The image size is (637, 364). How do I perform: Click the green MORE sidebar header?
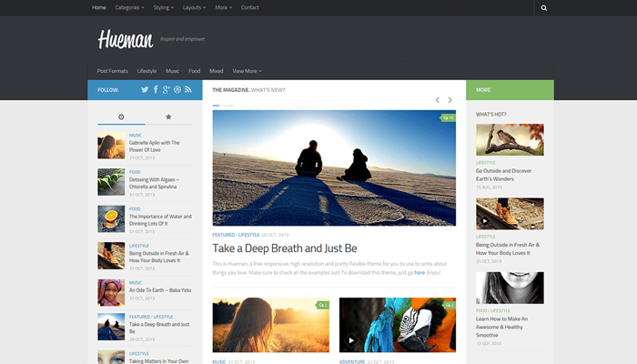click(510, 90)
